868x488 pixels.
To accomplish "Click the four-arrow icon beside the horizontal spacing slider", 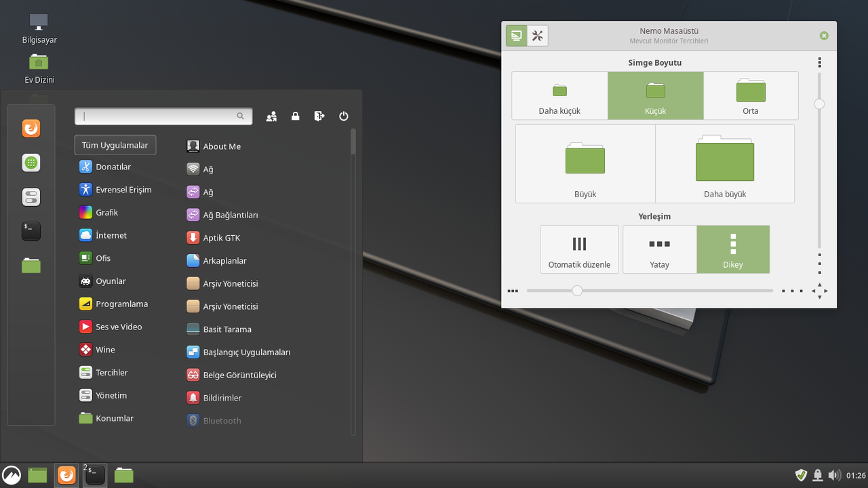I will click(x=819, y=291).
